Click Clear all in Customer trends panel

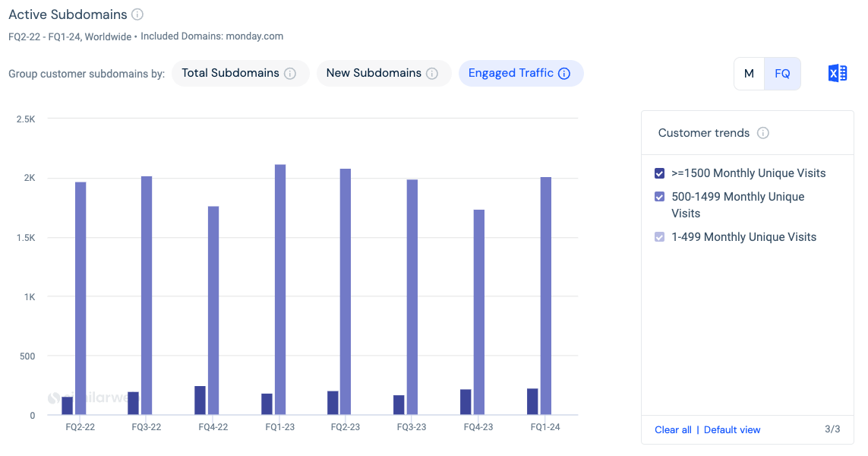[x=673, y=429]
